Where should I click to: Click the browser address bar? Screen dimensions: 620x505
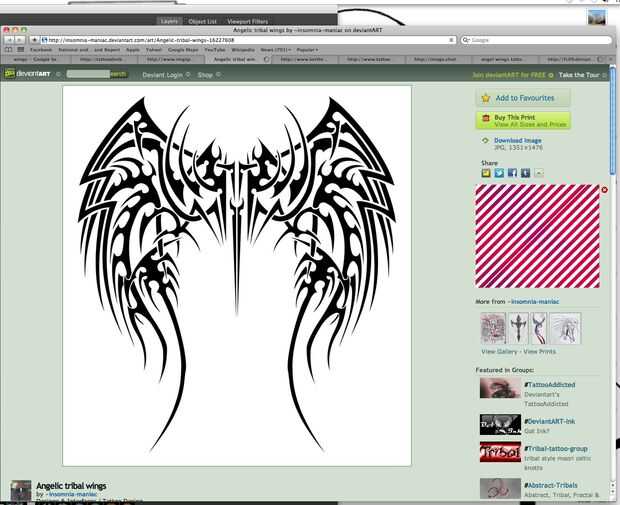[x=248, y=40]
